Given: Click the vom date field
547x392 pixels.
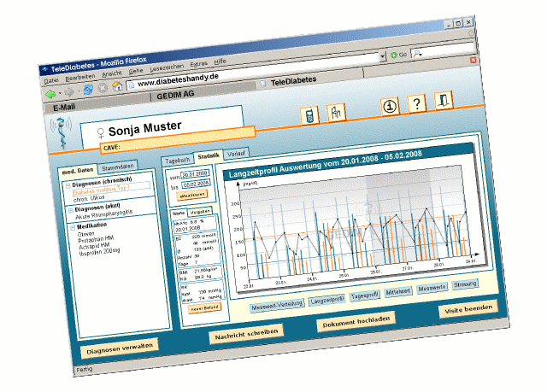Looking at the screenshot, I should tap(195, 174).
